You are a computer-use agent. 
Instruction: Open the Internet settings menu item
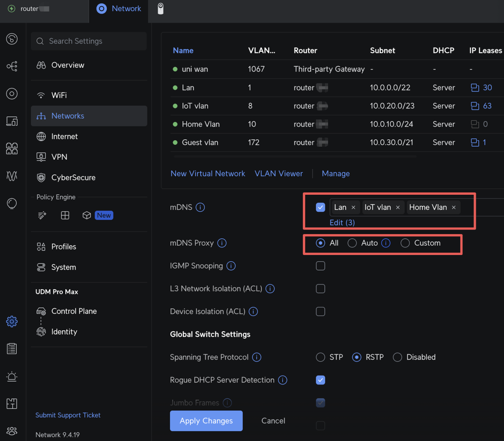tap(89, 136)
